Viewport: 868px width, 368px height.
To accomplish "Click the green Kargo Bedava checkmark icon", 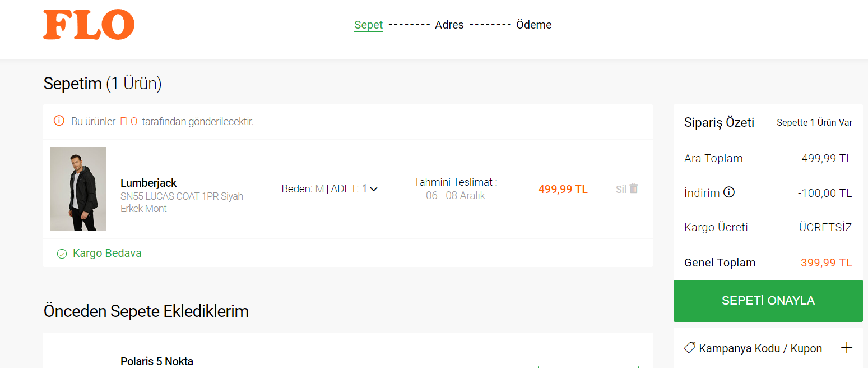I will [62, 254].
